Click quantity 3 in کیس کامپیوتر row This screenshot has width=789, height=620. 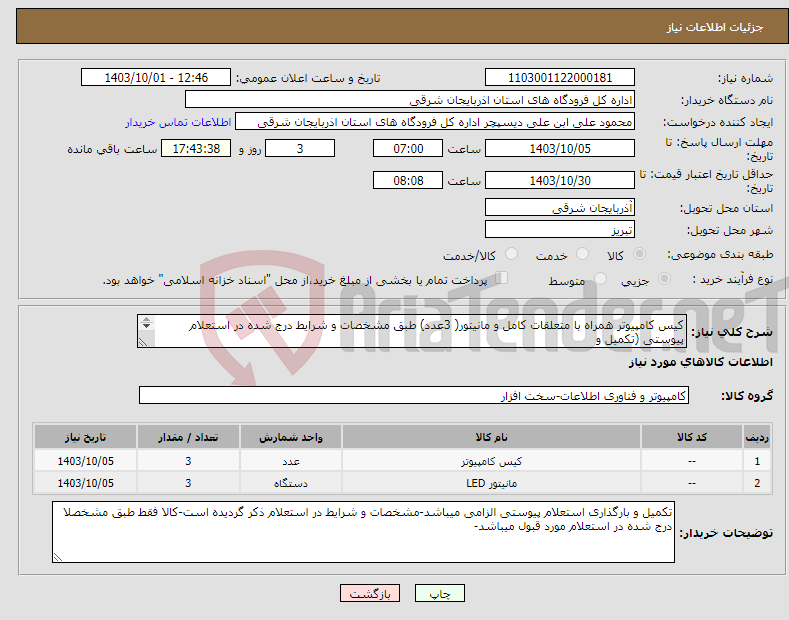click(188, 461)
